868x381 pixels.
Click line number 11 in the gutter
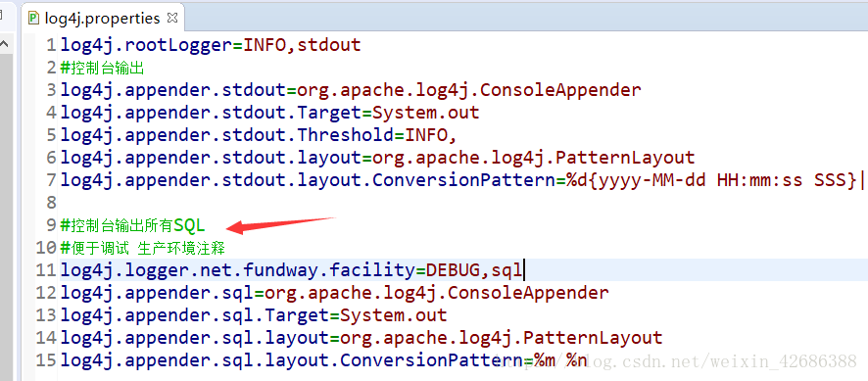[x=46, y=270]
